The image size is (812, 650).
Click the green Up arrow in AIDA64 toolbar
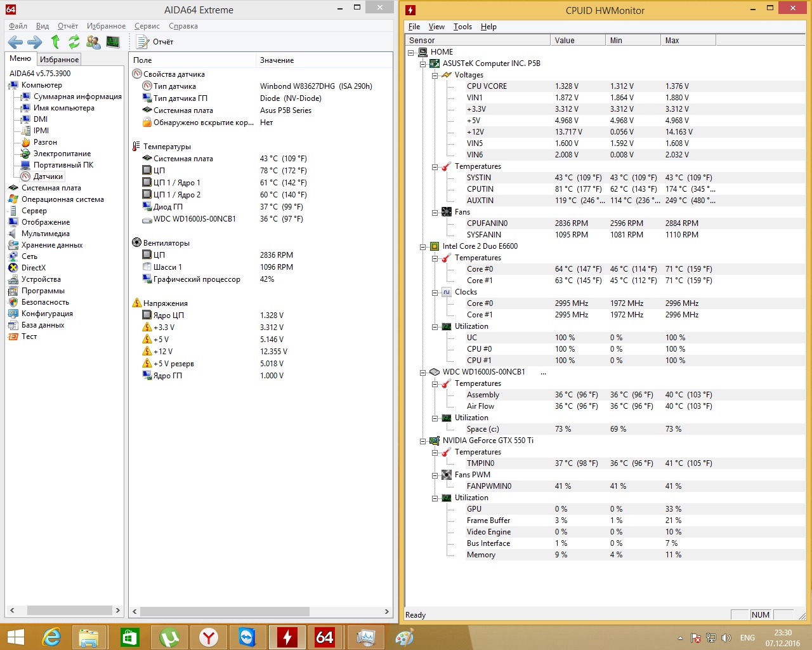56,42
